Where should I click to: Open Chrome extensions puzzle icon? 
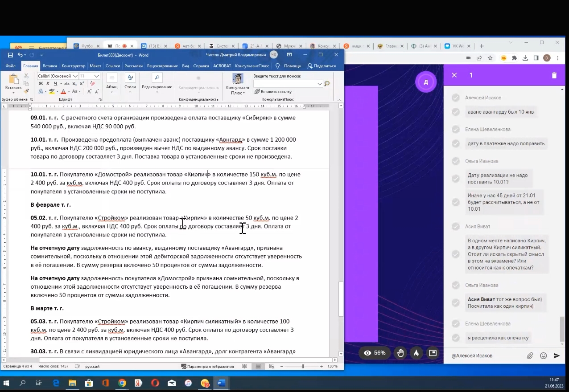pyautogui.click(x=514, y=58)
